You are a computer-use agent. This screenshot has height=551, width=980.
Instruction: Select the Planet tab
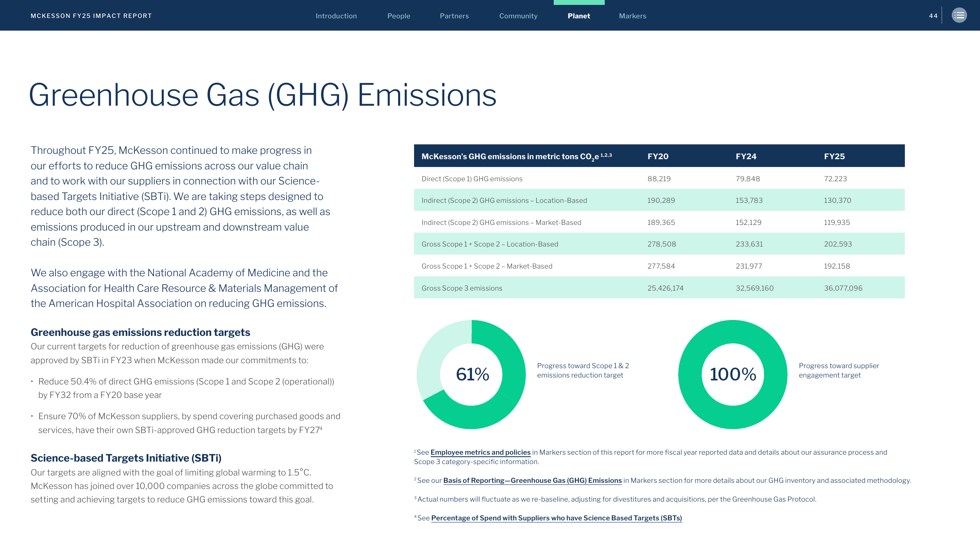pyautogui.click(x=579, y=16)
